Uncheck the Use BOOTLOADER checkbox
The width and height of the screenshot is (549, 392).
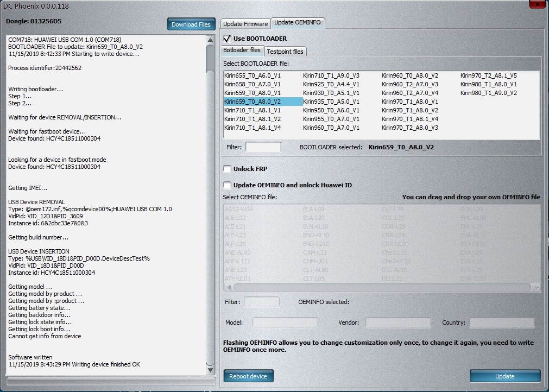click(227, 39)
